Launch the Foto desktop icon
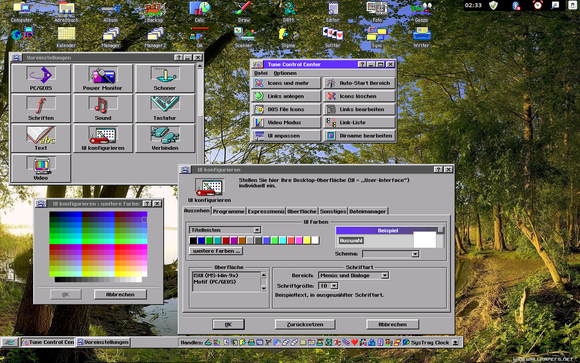This screenshot has width=580, height=363. (377, 12)
